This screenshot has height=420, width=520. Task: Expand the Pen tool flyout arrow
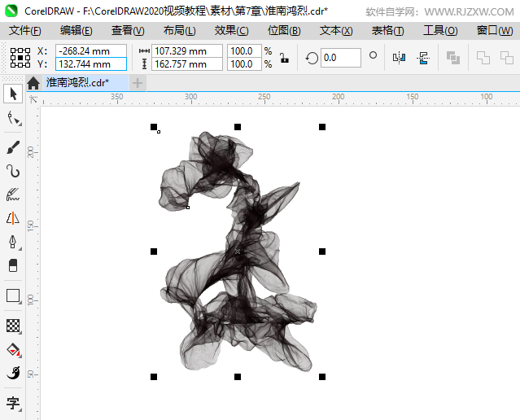coord(20,248)
